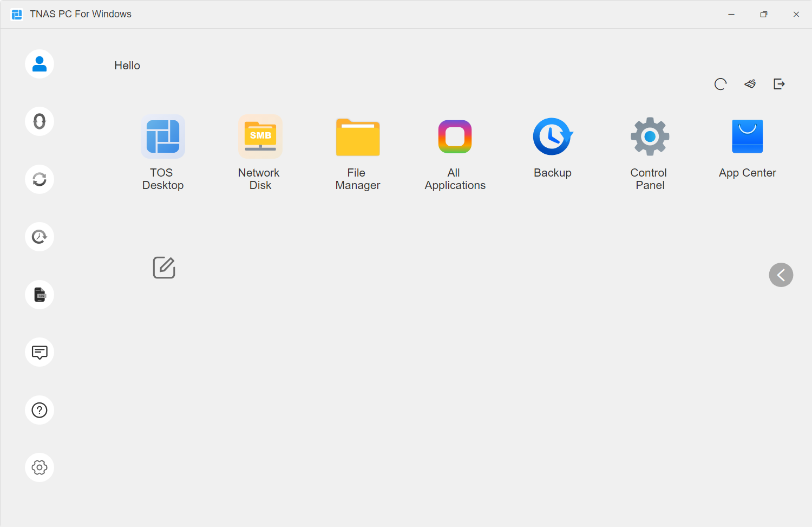
Task: Click the edit pencil icon
Action: (x=164, y=268)
